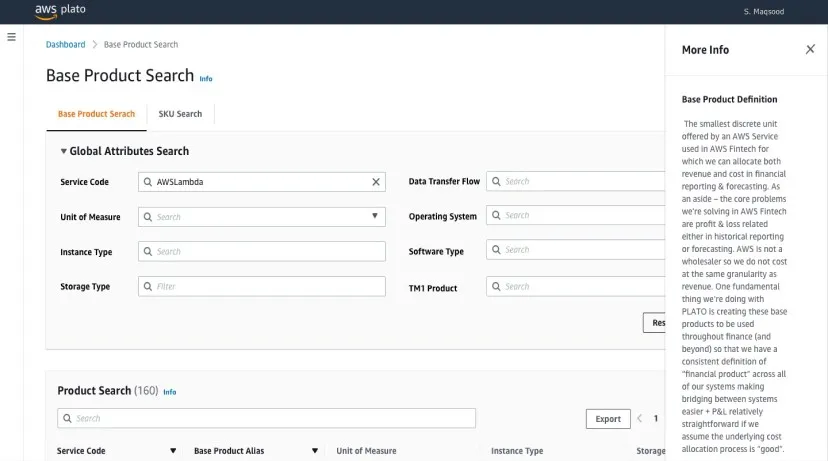Focus the Product Search text field
The width and height of the screenshot is (828, 461).
267,418
